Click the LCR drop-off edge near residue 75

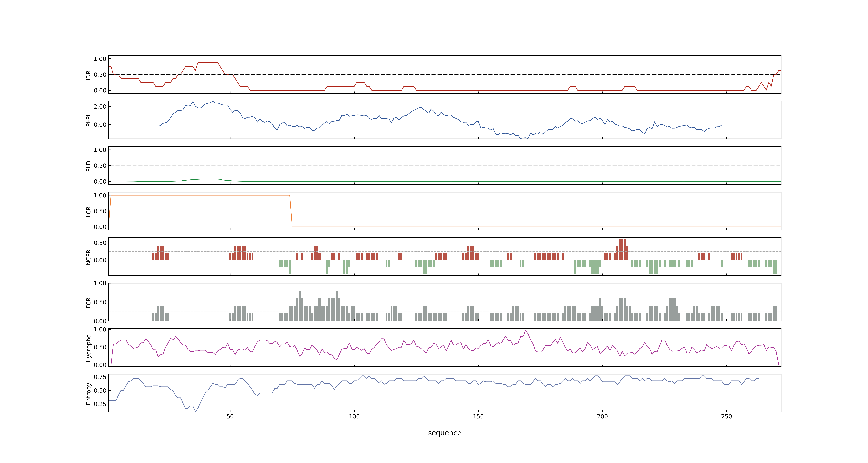(x=291, y=211)
